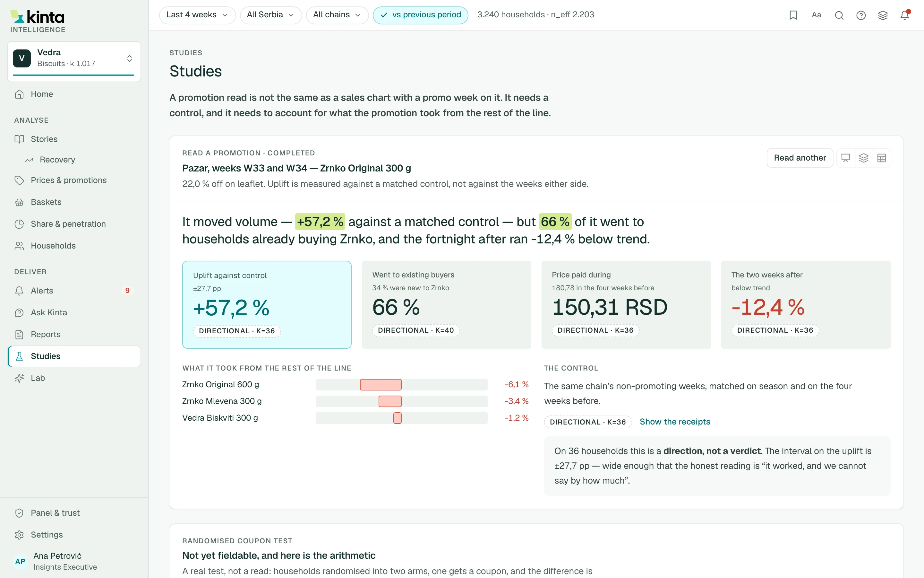Image resolution: width=924 pixels, height=578 pixels.
Task: Click the Alerts bell icon in sidebar
Action: [x=20, y=291]
